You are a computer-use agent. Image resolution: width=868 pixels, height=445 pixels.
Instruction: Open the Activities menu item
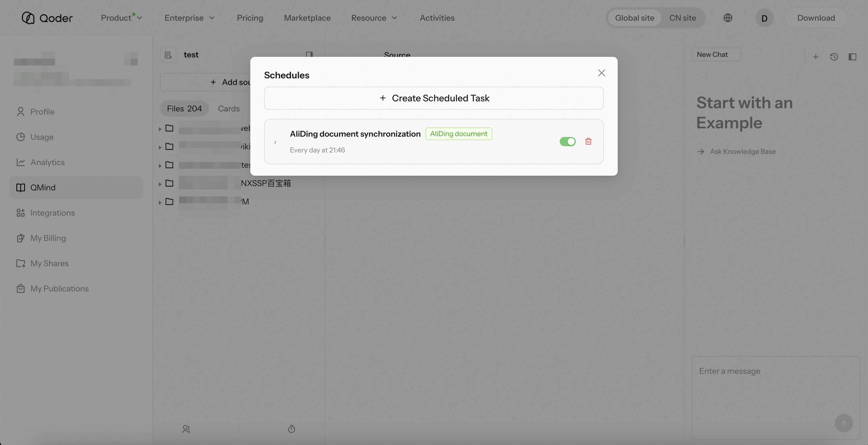pyautogui.click(x=437, y=18)
